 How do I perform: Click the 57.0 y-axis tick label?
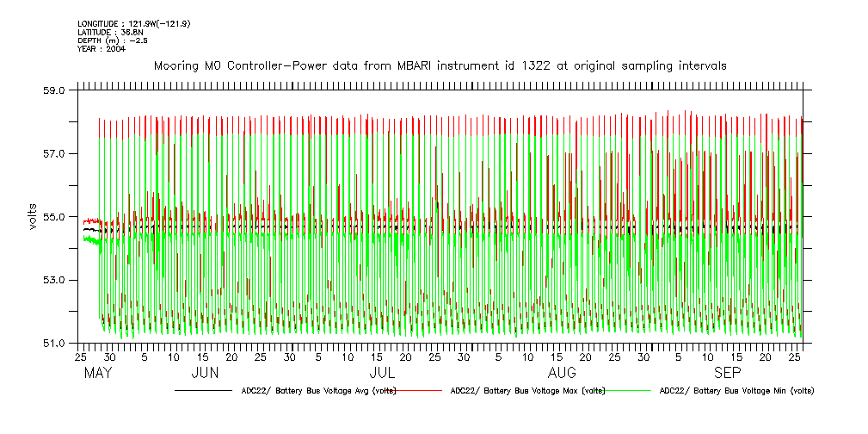(x=55, y=153)
